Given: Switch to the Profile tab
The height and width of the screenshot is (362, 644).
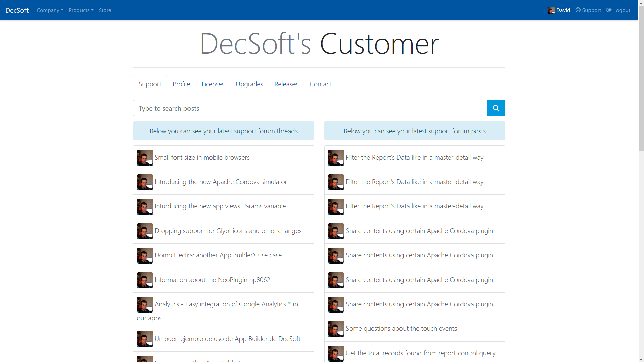Looking at the screenshot, I should [x=181, y=84].
